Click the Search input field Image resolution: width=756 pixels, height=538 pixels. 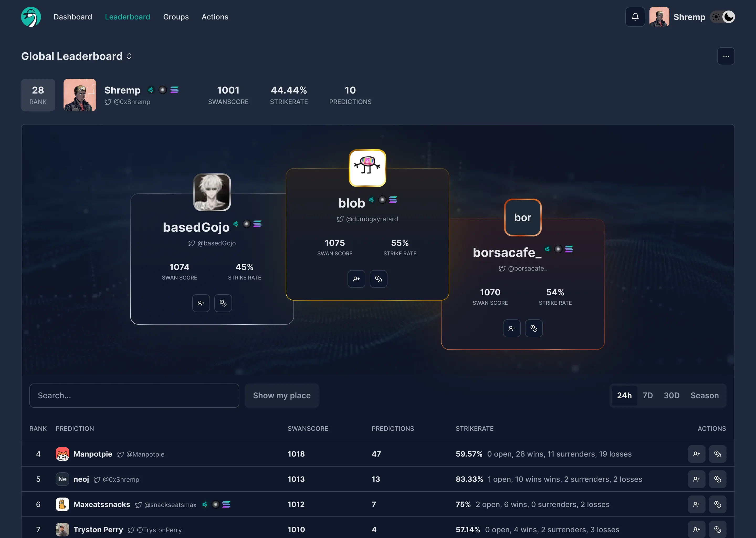coord(134,395)
